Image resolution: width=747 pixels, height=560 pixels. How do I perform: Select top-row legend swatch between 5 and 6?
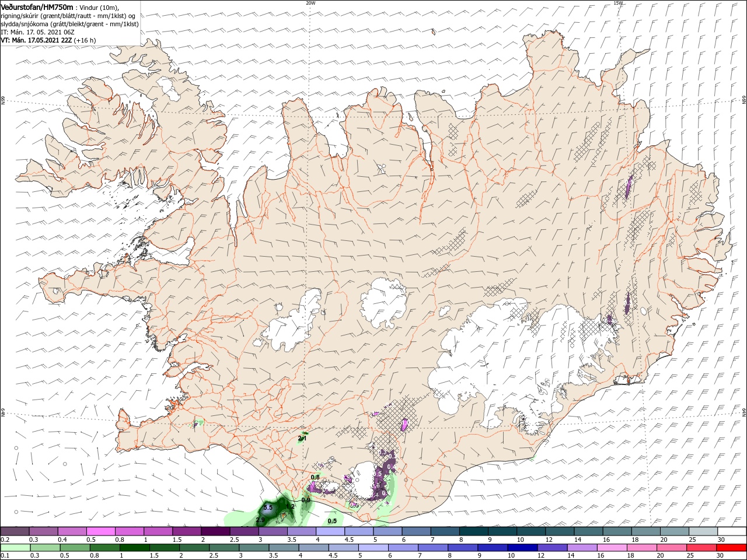pos(388,531)
